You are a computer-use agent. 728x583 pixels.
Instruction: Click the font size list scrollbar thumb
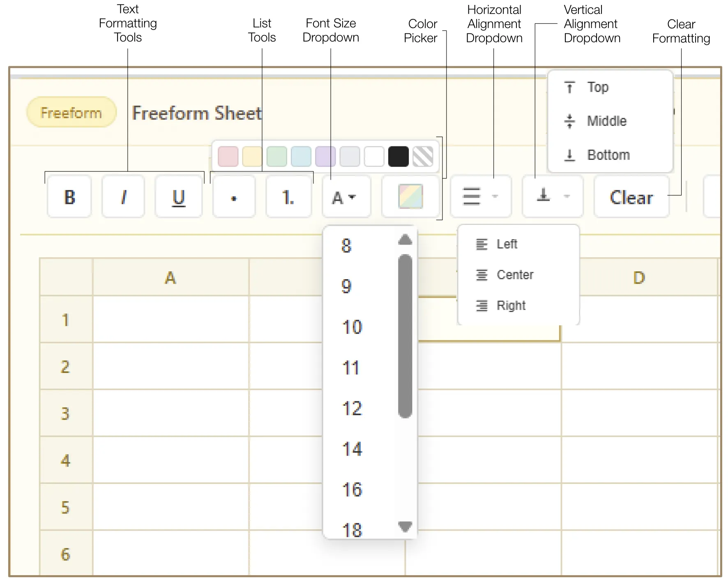(405, 336)
